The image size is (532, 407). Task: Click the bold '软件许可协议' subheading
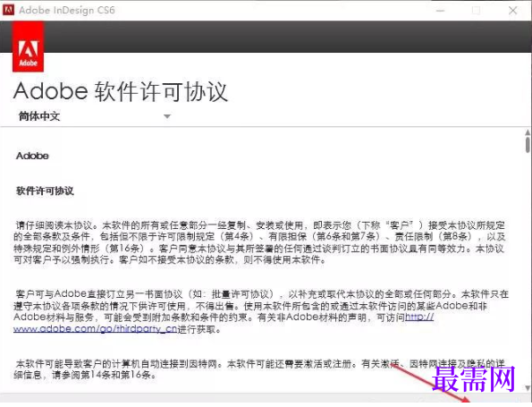(45, 191)
